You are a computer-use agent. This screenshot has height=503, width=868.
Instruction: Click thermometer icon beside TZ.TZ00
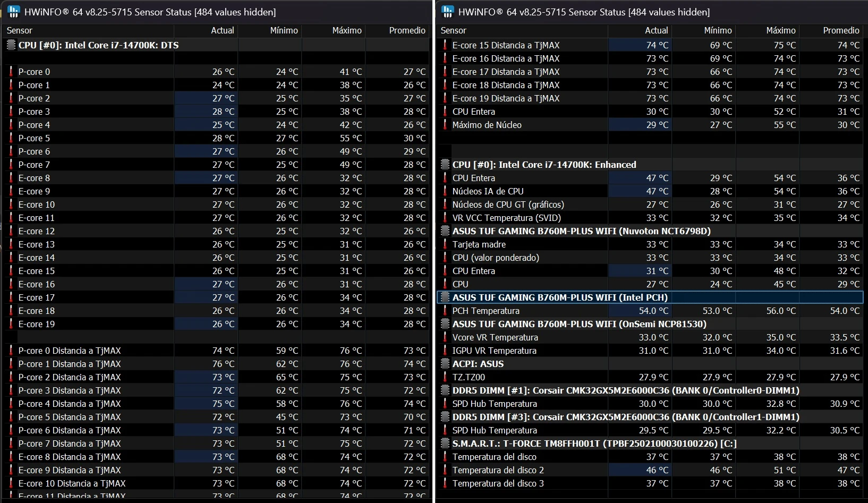445,377
